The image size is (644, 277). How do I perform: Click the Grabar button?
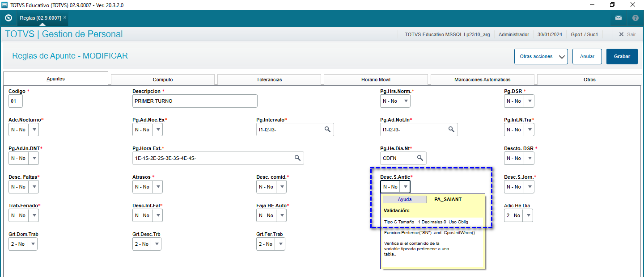click(x=622, y=57)
